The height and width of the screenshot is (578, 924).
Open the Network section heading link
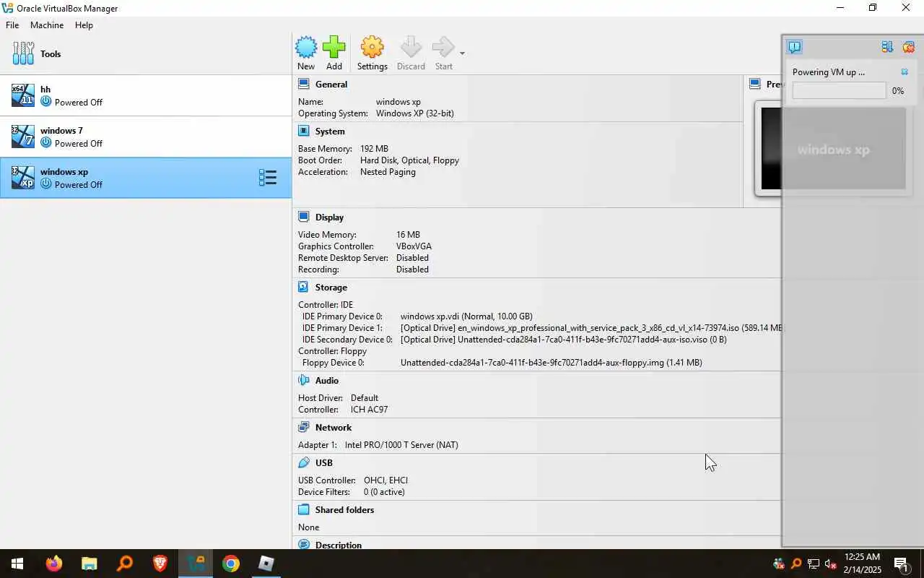click(334, 428)
